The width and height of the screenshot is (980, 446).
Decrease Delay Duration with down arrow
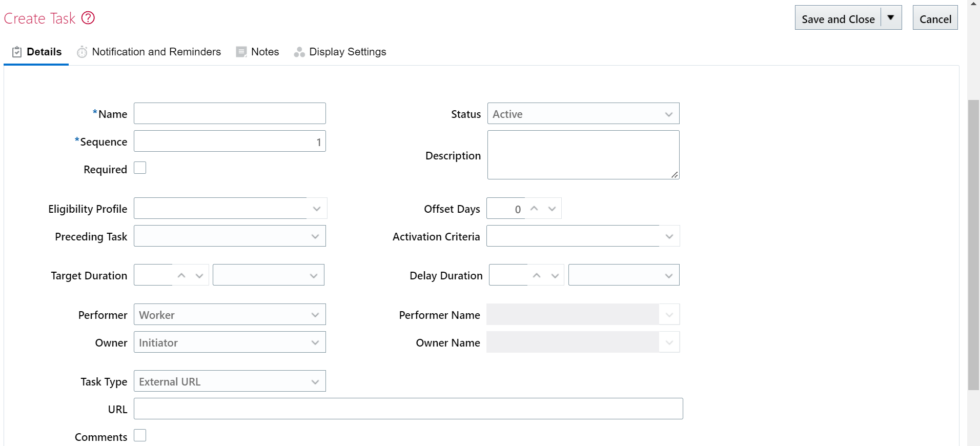pyautogui.click(x=555, y=275)
